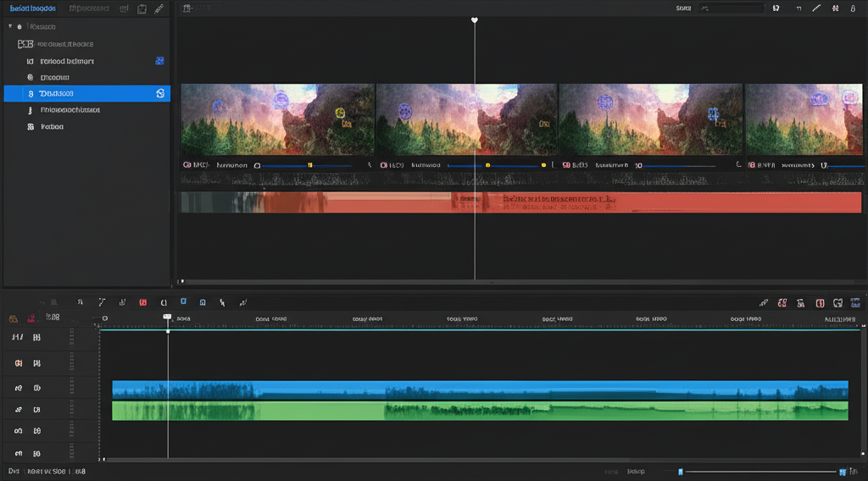Select the first landscape clip thumbnail

(x=278, y=119)
